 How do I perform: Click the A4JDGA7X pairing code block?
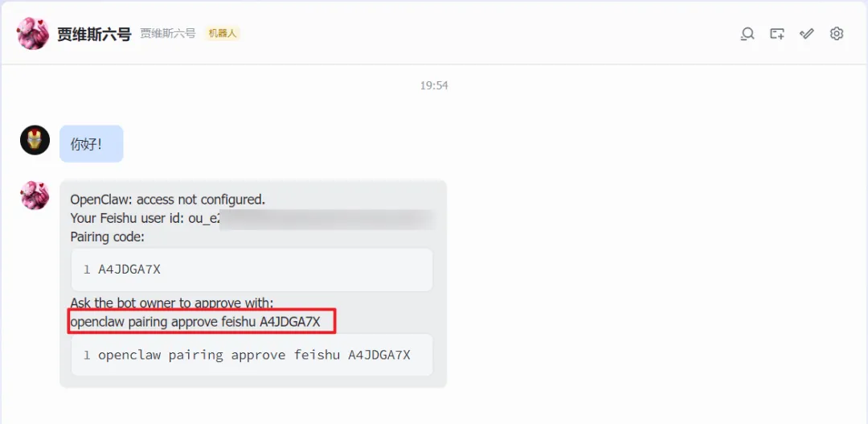[252, 270]
